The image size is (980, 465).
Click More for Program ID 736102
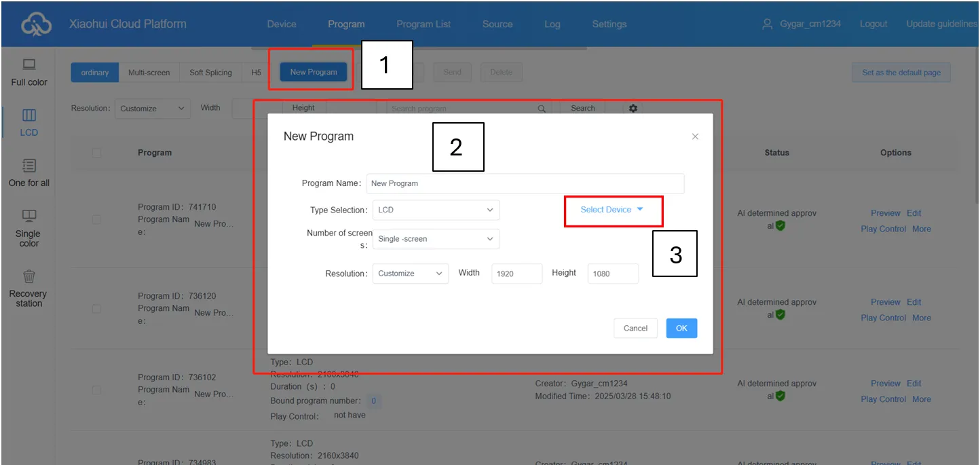(x=922, y=399)
